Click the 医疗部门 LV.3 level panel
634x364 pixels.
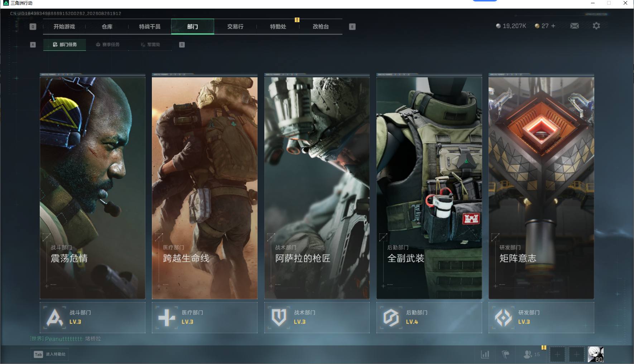point(205,317)
